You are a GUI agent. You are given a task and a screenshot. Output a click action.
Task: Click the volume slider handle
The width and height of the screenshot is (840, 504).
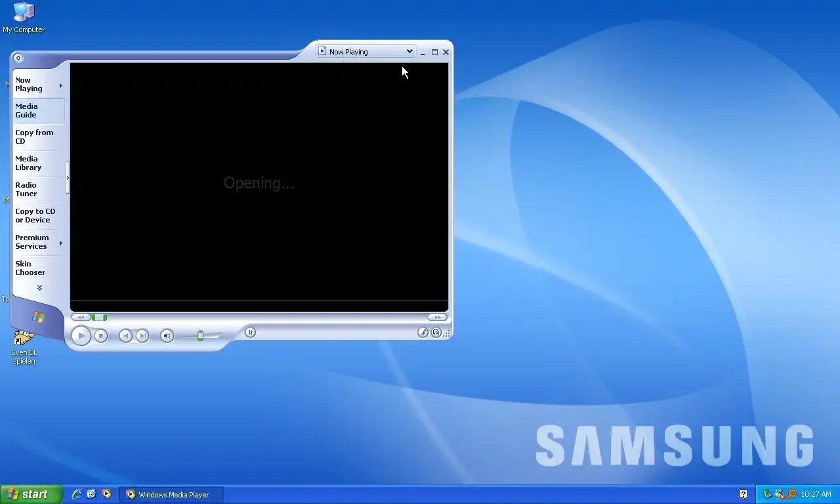pos(200,336)
